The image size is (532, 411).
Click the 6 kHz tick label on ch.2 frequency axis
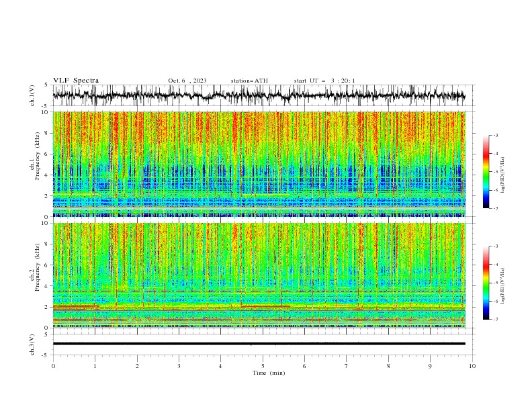[x=46, y=265]
